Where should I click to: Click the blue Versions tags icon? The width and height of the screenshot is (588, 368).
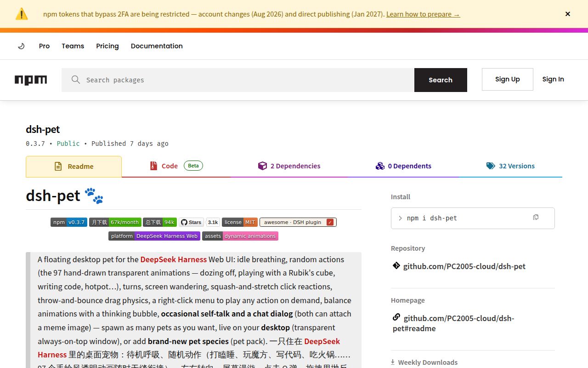point(491,166)
